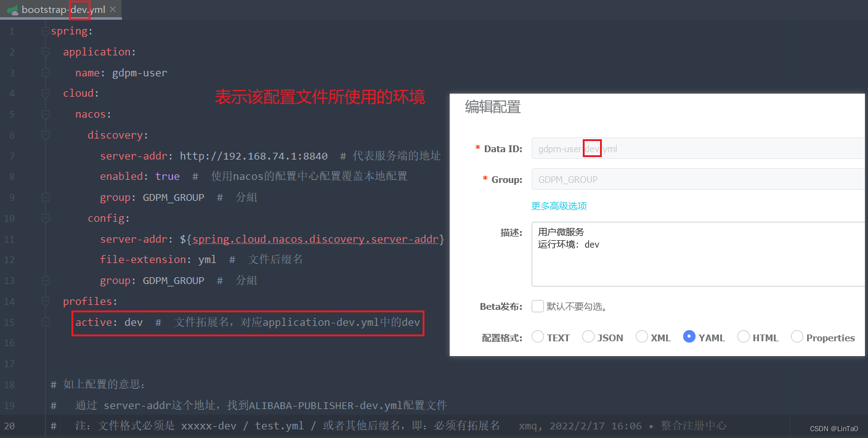Viewport: 868px width, 438px height.
Task: Select HTML config format radio
Action: (744, 336)
